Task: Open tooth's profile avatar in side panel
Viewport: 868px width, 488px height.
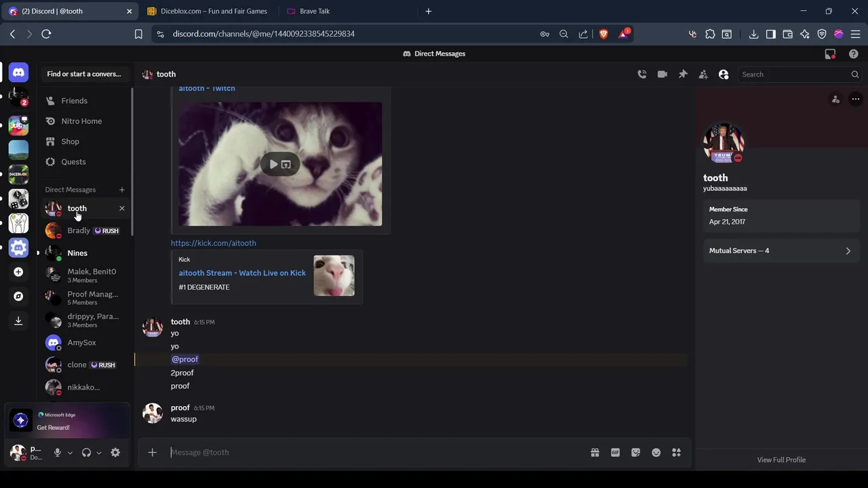Action: (x=724, y=143)
